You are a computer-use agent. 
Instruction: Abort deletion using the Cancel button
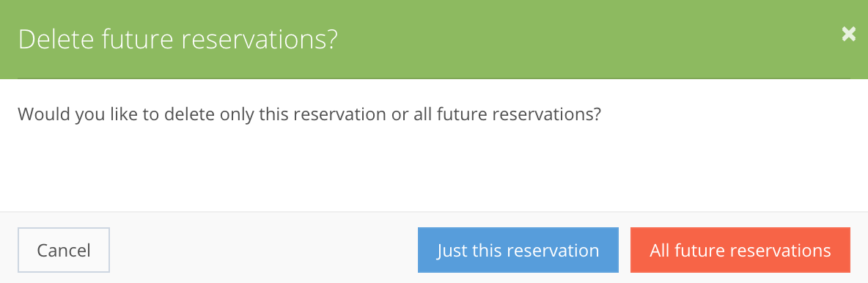pyautogui.click(x=64, y=250)
